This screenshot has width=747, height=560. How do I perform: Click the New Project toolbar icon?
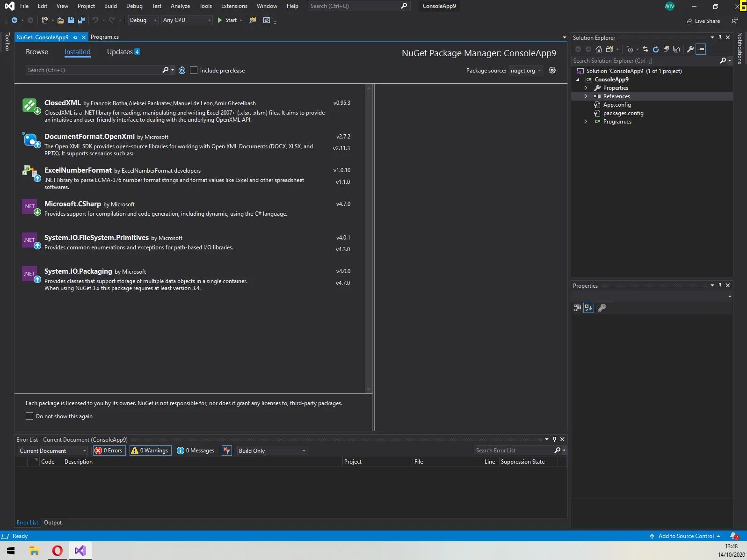[44, 20]
